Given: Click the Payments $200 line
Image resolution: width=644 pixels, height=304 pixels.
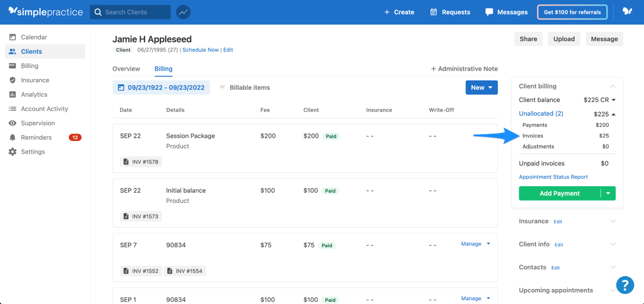Looking at the screenshot, I should tap(565, 125).
